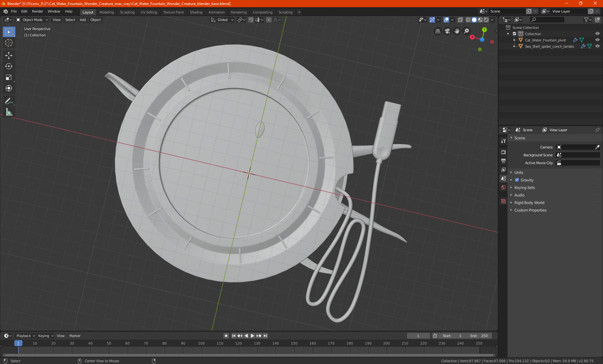Open the Object Mode dropdown

coord(32,20)
